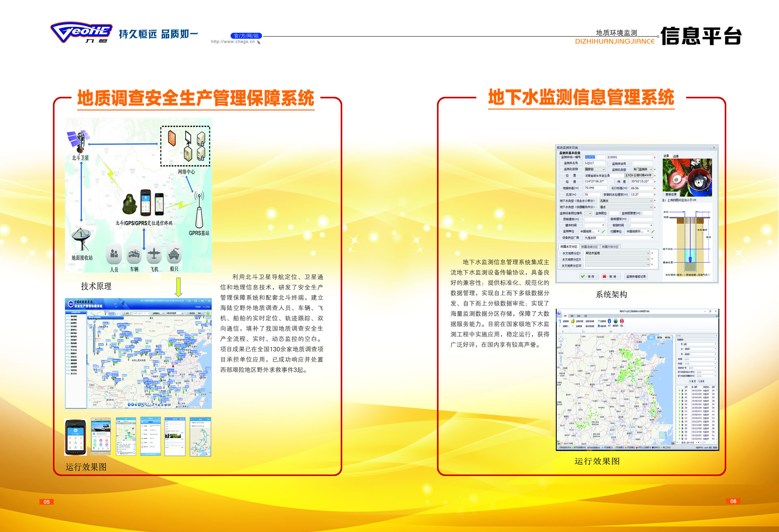Click the 船只 ship icon in the diagram

click(174, 254)
